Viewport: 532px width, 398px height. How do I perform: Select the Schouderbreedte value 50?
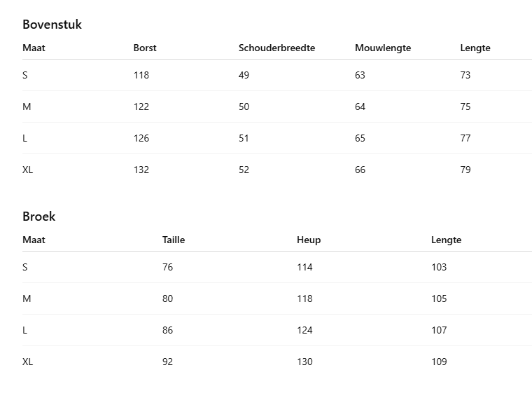click(244, 107)
